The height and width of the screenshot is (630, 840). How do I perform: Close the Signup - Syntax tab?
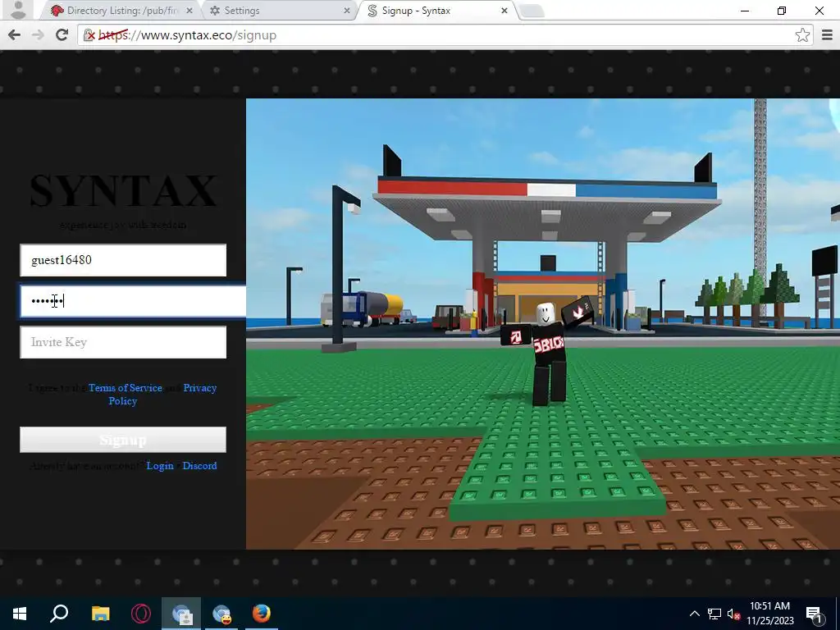click(504, 10)
